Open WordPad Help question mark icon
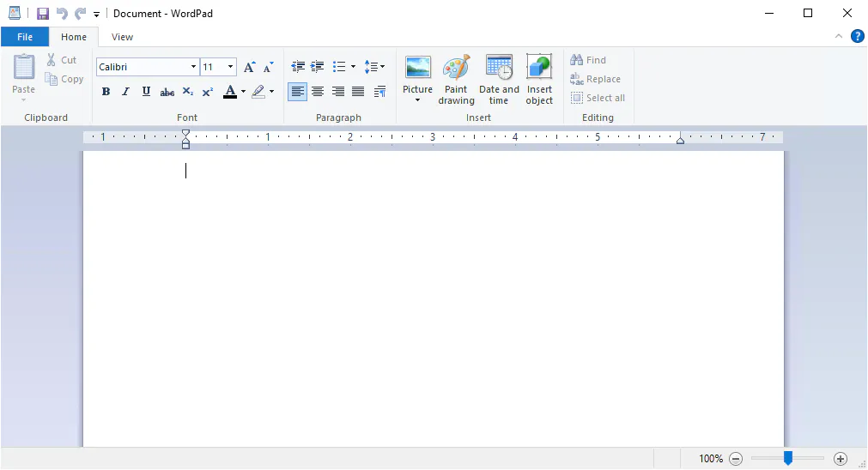The image size is (868, 470). tap(857, 37)
